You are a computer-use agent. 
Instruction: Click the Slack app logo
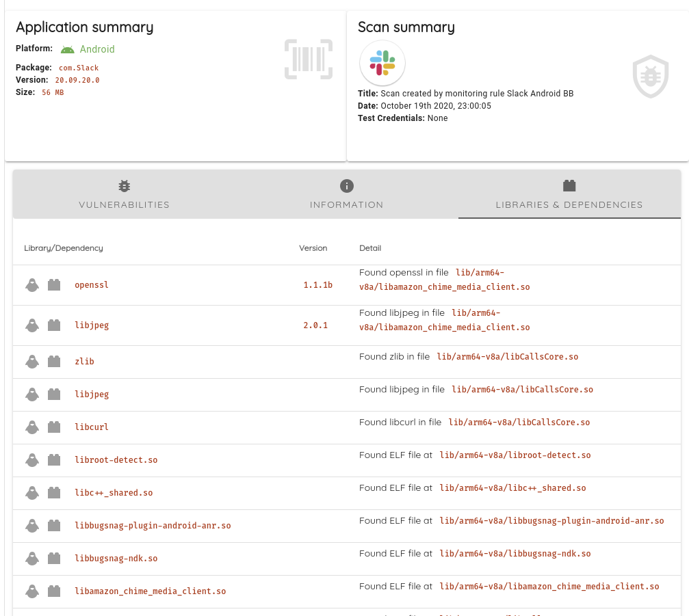pyautogui.click(x=382, y=63)
